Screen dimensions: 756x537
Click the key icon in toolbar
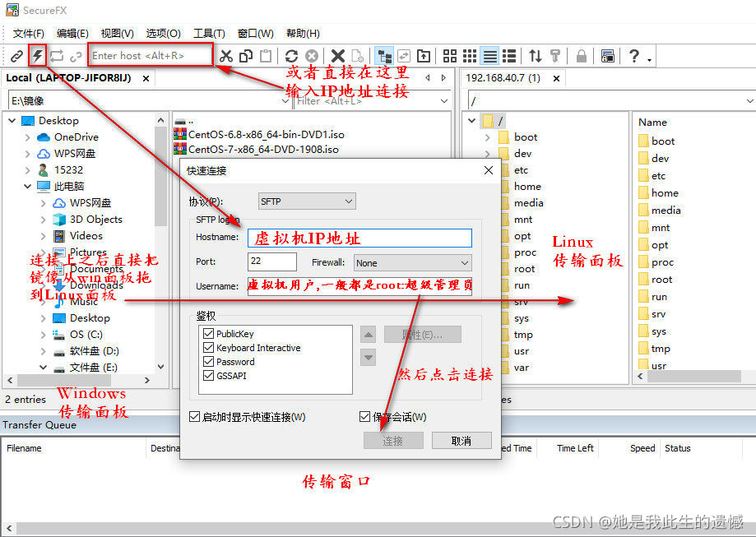[x=555, y=56]
